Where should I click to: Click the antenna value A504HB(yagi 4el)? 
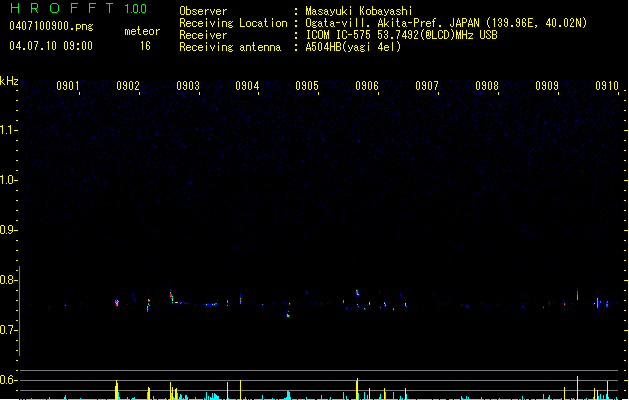353,47
